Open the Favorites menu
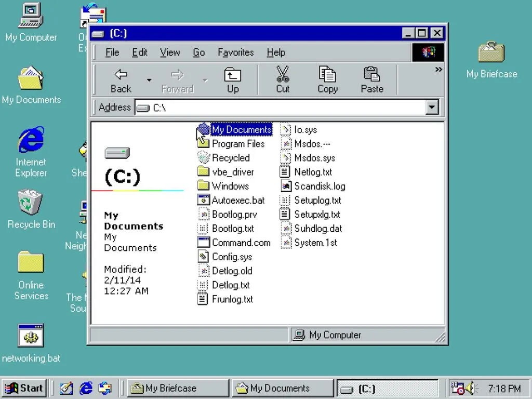The image size is (532, 399). (235, 52)
